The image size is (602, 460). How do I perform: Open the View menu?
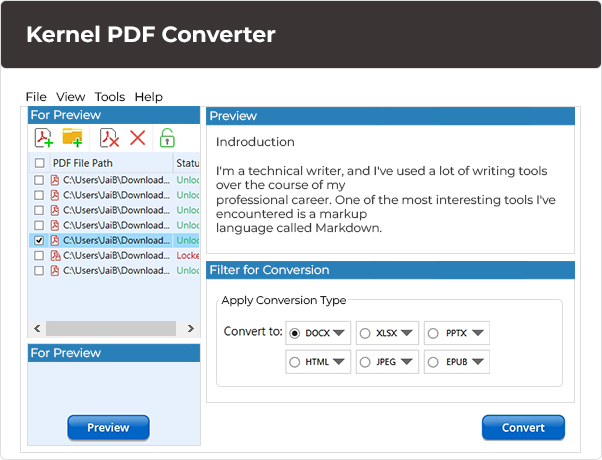point(71,97)
